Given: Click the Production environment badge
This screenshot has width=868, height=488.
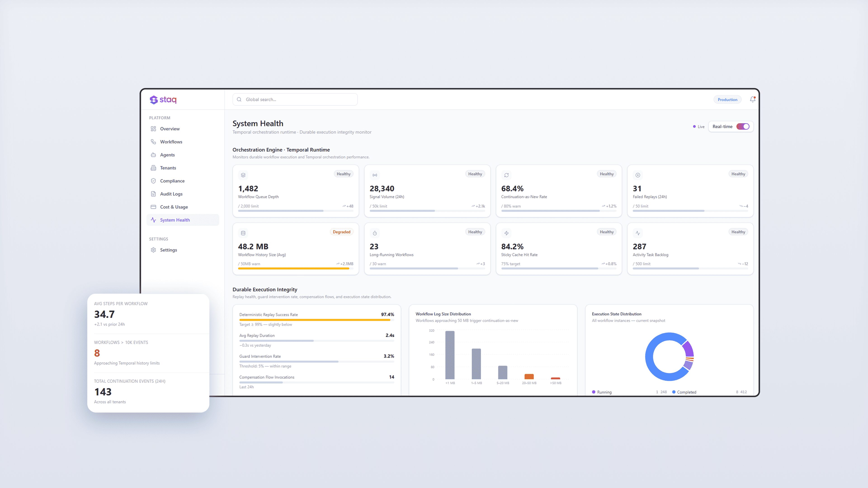Looking at the screenshot, I should [727, 100].
